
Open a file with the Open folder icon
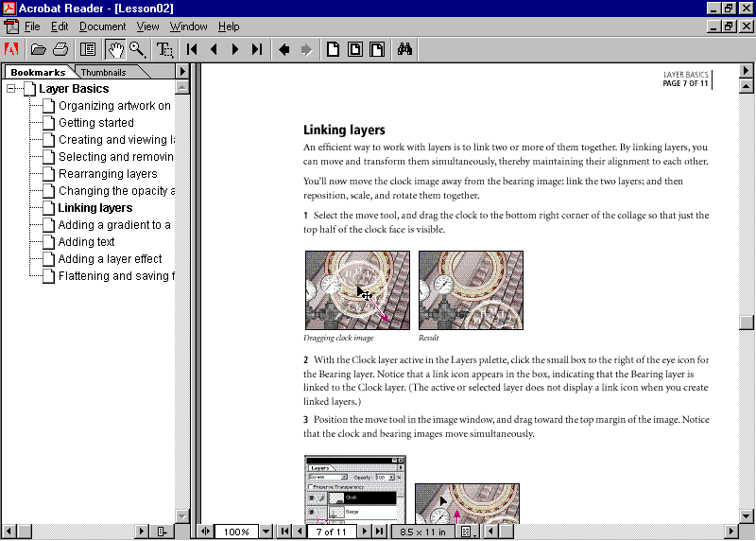click(39, 49)
